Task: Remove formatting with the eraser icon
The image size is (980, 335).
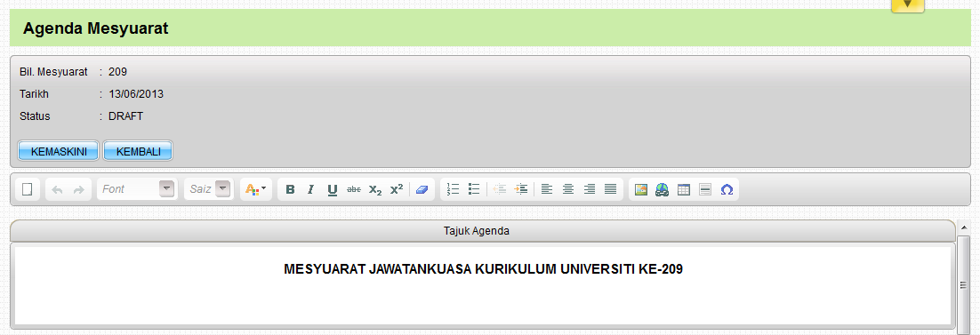Action: (422, 189)
